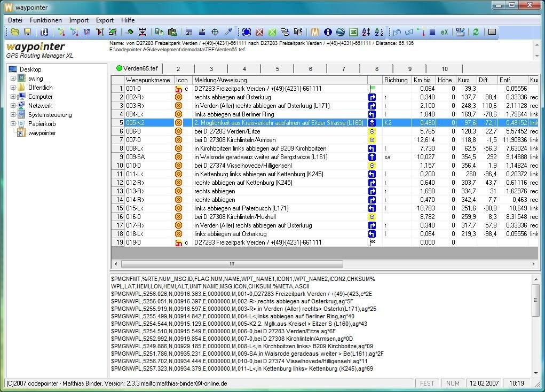The width and height of the screenshot is (545, 392).
Task: Delete the route using the red X icon
Action: [x=259, y=32]
